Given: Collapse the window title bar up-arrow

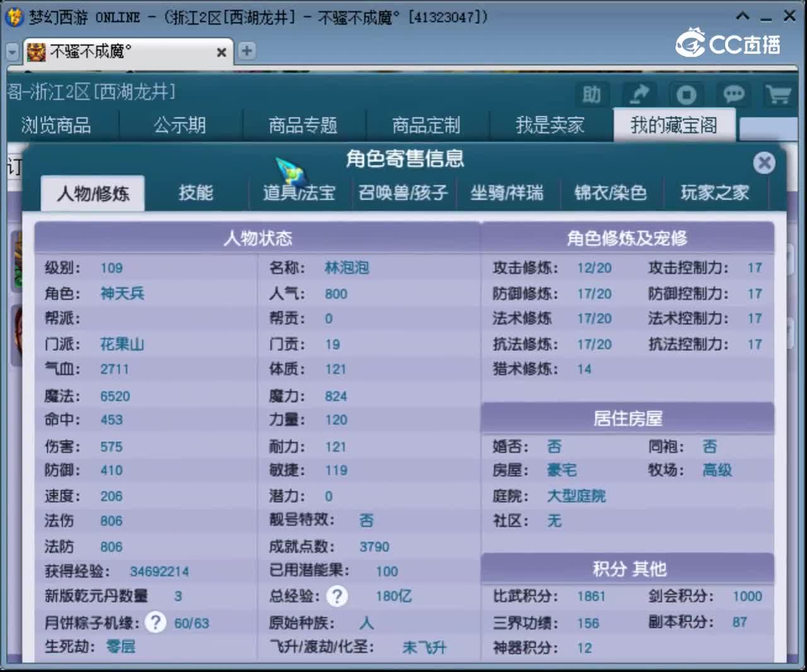Looking at the screenshot, I should tap(743, 16).
